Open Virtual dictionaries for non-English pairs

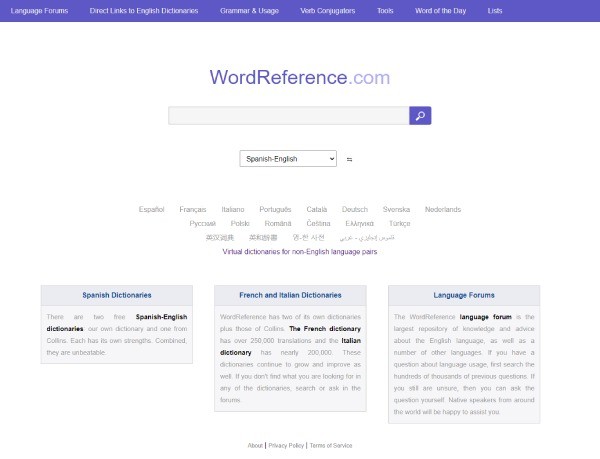(300, 252)
